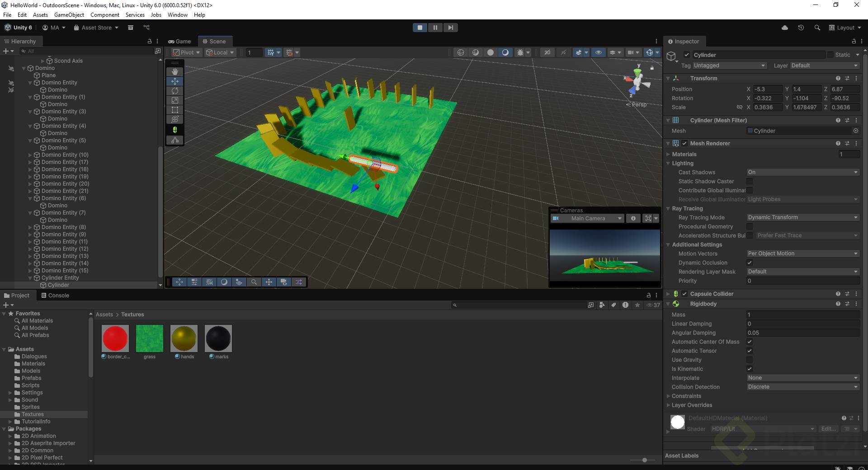Click the Step frame button
The image size is (868, 470).
coord(450,28)
